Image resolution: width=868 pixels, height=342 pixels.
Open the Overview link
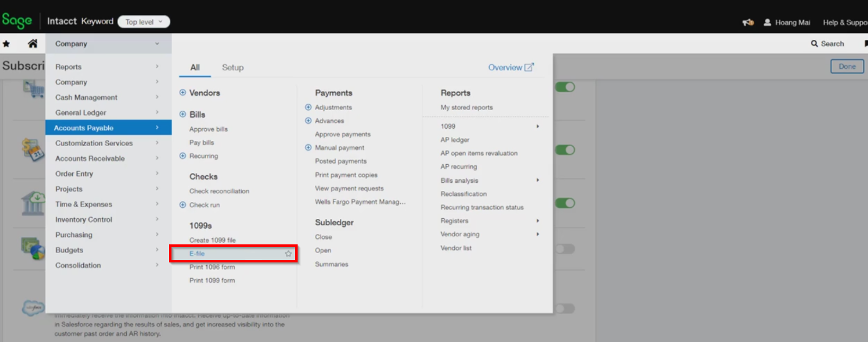point(510,67)
